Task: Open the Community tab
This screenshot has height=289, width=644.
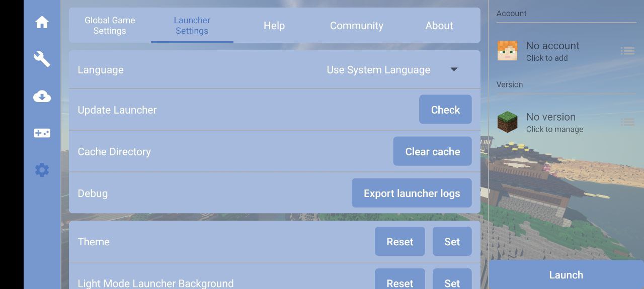Action: click(x=357, y=26)
